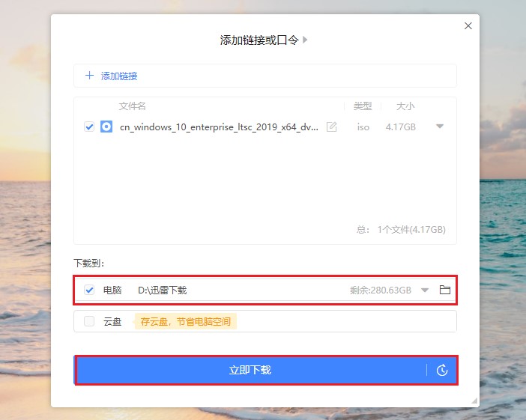This screenshot has height=420, width=526.
Task: Open the 添加链接 link field
Action: (x=265, y=76)
